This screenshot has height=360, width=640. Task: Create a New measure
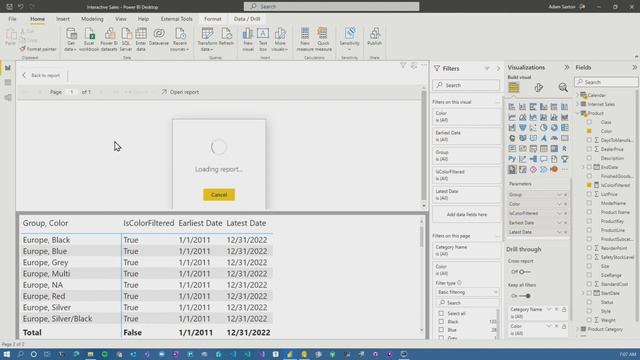[305, 40]
